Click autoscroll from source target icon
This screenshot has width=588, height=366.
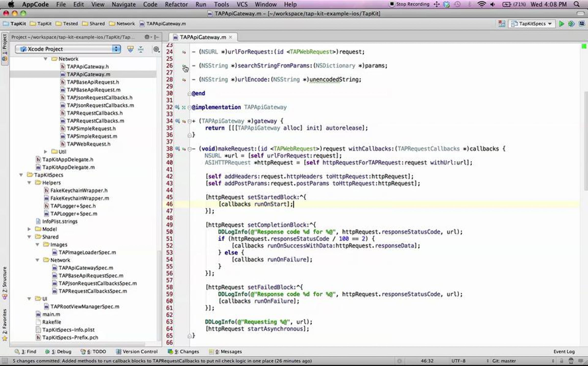tap(156, 49)
